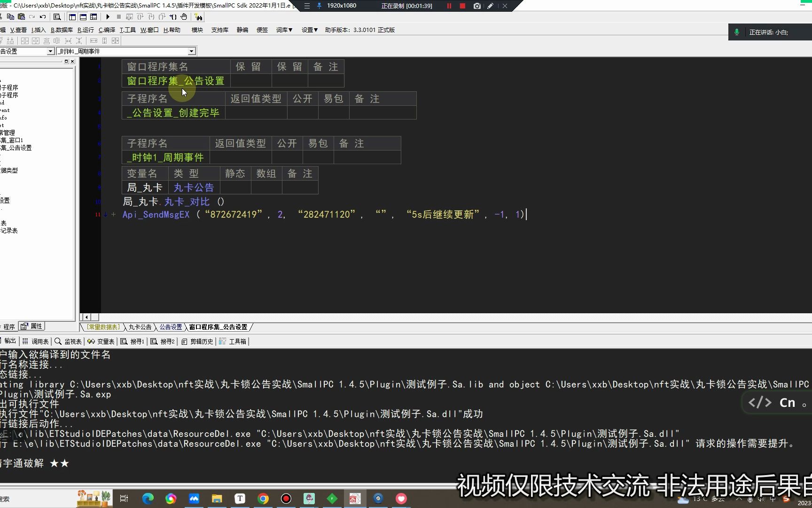The width and height of the screenshot is (812, 508).
Task: Click the same-width sizing icon
Action: coord(94,41)
